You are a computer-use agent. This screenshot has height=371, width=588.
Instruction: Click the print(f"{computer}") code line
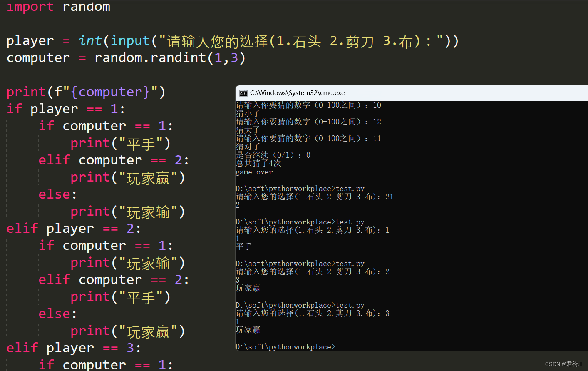pyautogui.click(x=86, y=92)
